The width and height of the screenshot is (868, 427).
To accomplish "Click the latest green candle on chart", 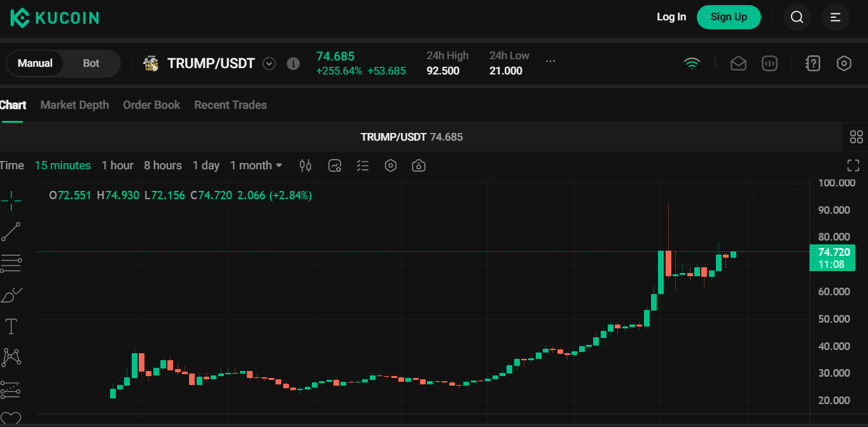I will 733,254.
